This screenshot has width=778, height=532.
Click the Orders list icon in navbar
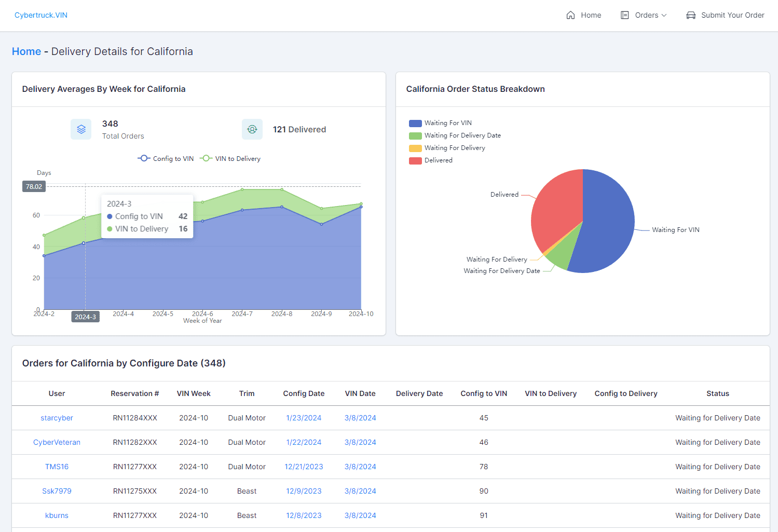click(625, 15)
